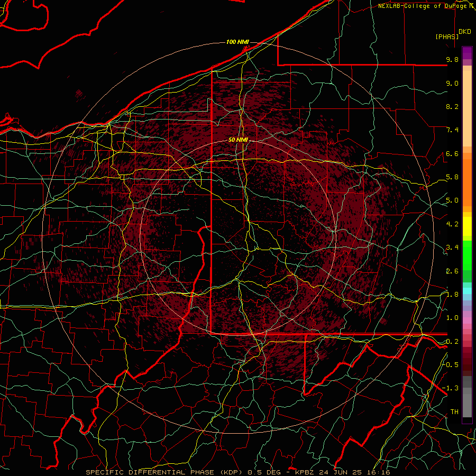Screen dimensions: 476x476
Task: Select the 0.2 value on the color scale
Action: pyautogui.click(x=452, y=342)
